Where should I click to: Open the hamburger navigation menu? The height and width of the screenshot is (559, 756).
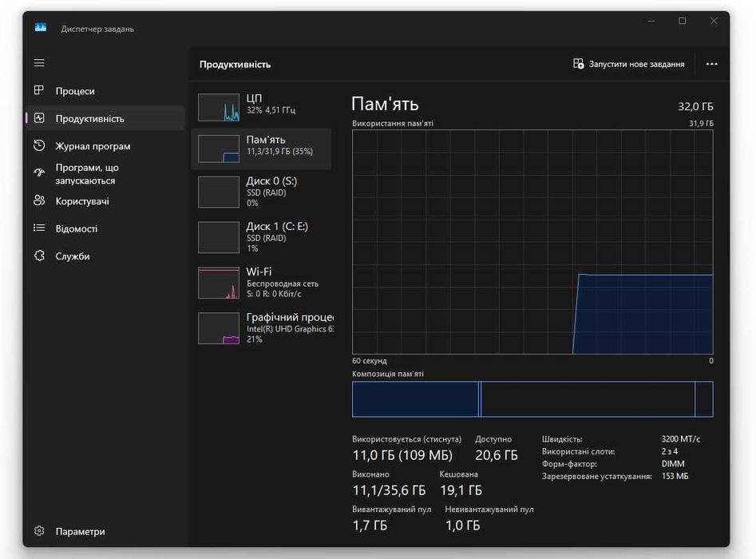[x=39, y=63]
